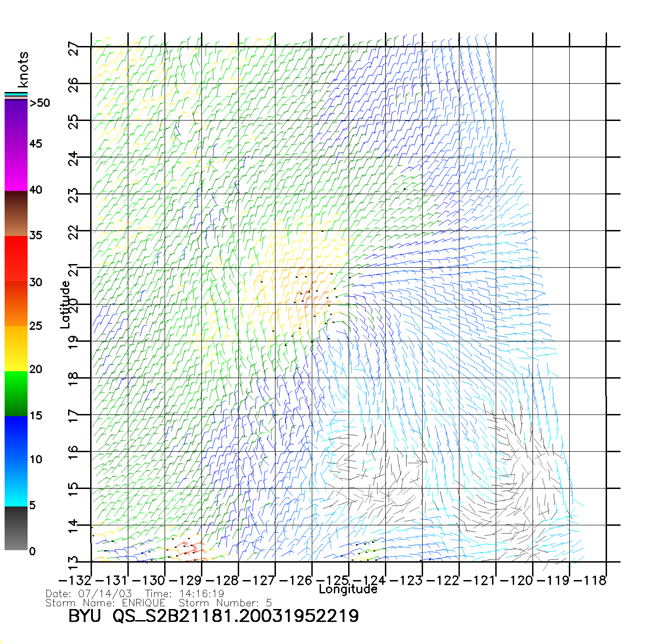
Task: Click the brown 35-40 knots color band
Action: click(16, 213)
